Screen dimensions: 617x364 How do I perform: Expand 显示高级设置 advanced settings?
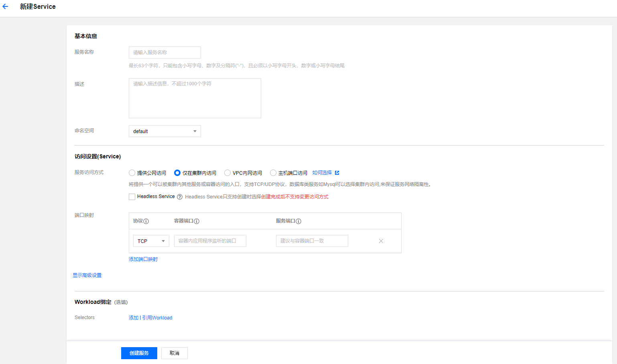click(x=87, y=275)
